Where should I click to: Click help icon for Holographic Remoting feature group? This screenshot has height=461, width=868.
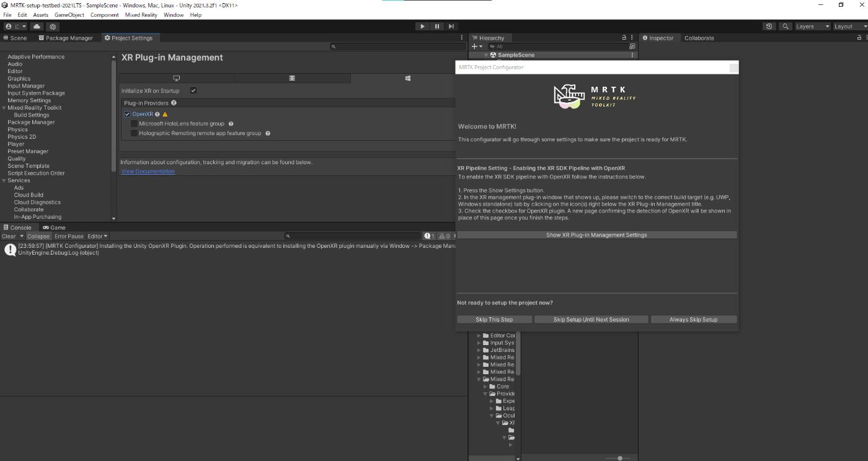pos(267,133)
